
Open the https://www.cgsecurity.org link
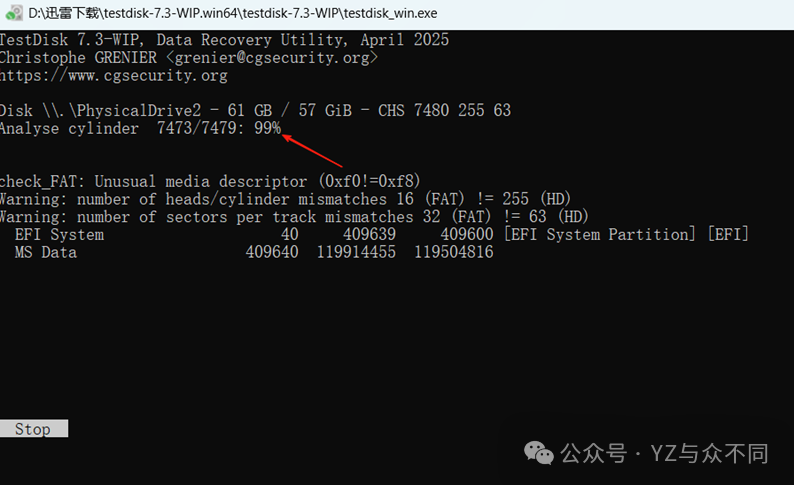tap(114, 75)
